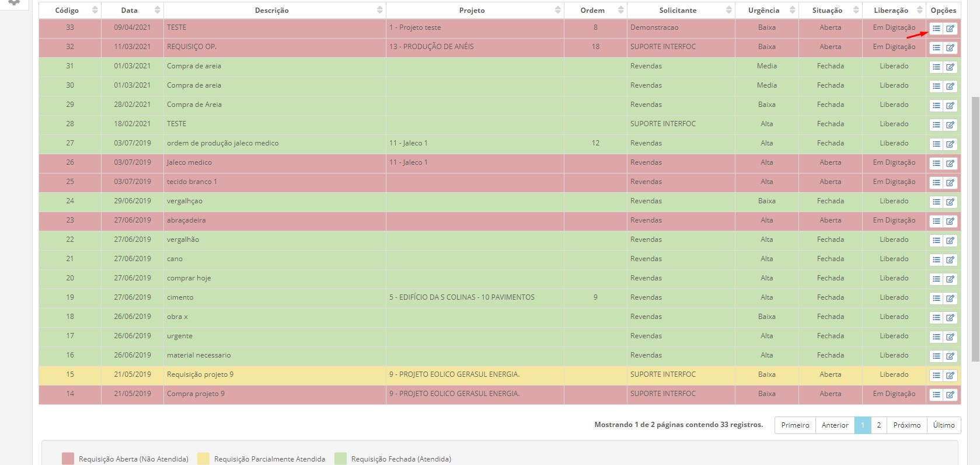This screenshot has height=465, width=980.
Task: Sort table by Projeto column
Action: [475, 11]
